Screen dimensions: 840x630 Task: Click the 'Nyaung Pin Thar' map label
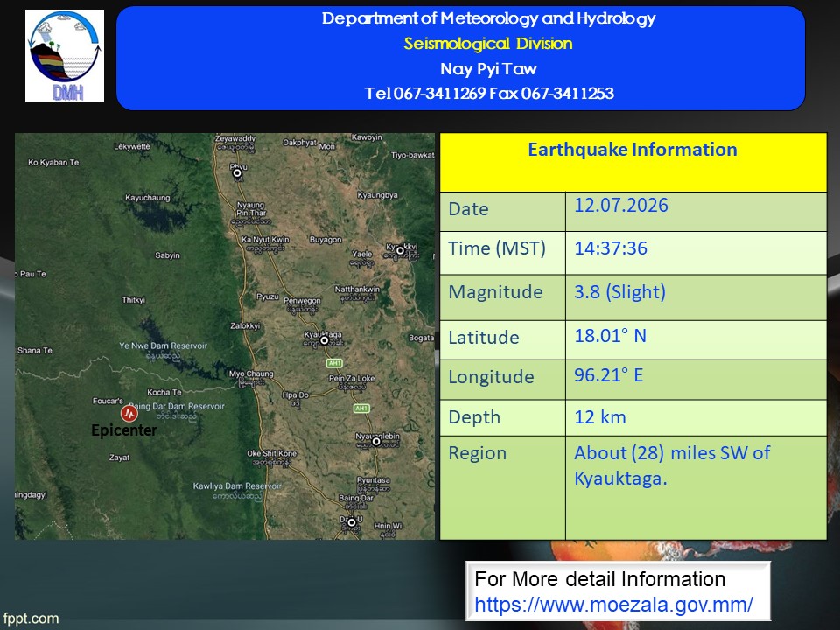[251, 209]
